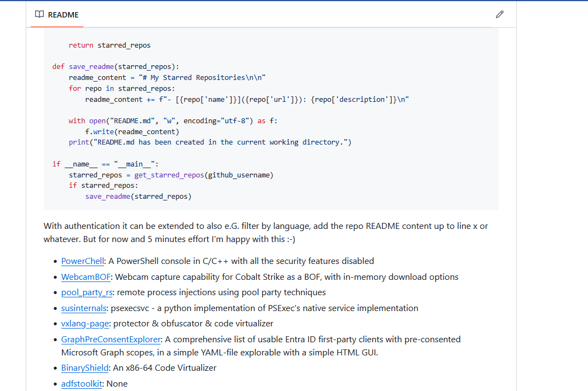Click 'return starred_repos' code line
Viewport: 588px width, 391px height.
[x=110, y=45]
